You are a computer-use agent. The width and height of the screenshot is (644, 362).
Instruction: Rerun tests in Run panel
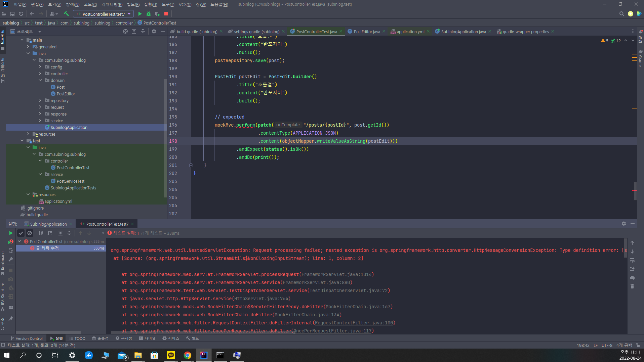tap(11, 233)
